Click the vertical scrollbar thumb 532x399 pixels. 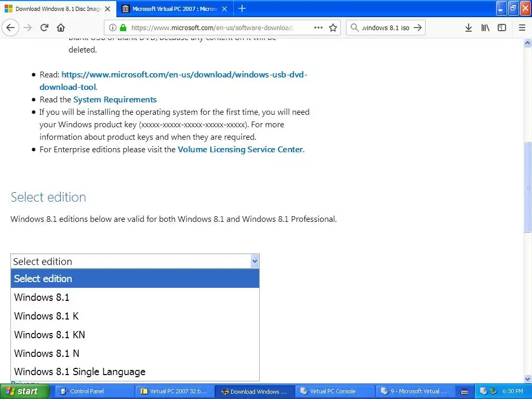point(527,187)
